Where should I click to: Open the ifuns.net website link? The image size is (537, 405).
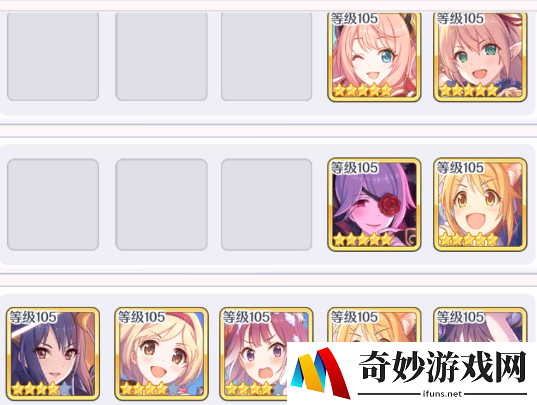pos(442,394)
